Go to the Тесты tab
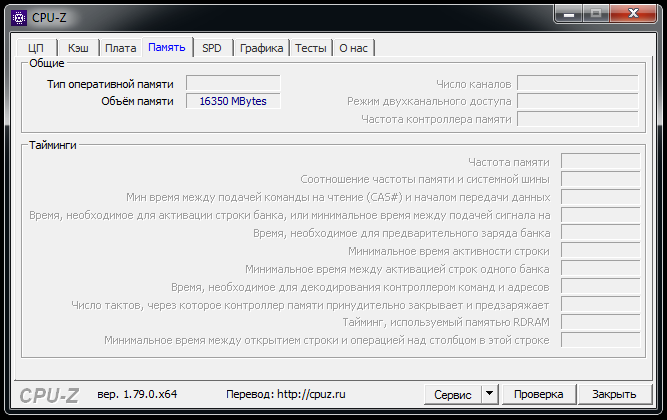The width and height of the screenshot is (667, 420). tap(311, 48)
